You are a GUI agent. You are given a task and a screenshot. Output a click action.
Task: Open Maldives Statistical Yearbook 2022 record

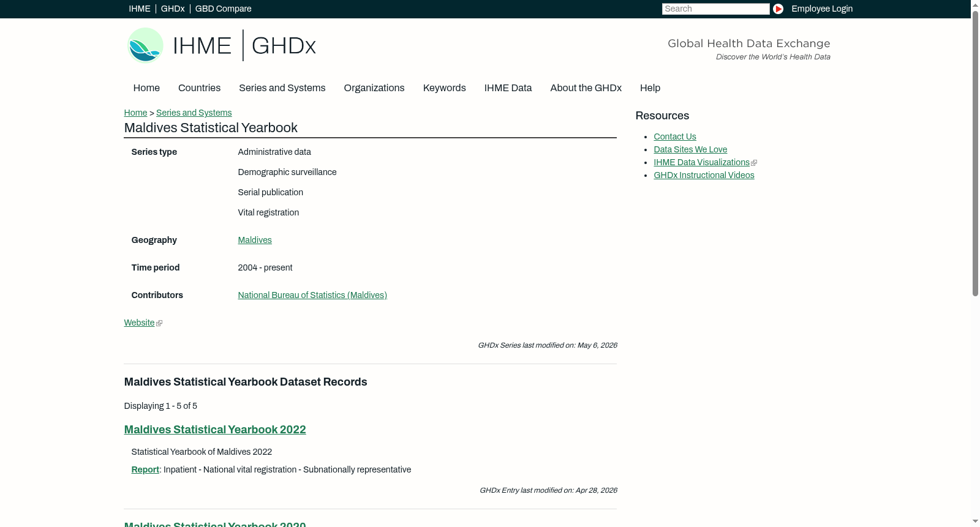coord(215,430)
